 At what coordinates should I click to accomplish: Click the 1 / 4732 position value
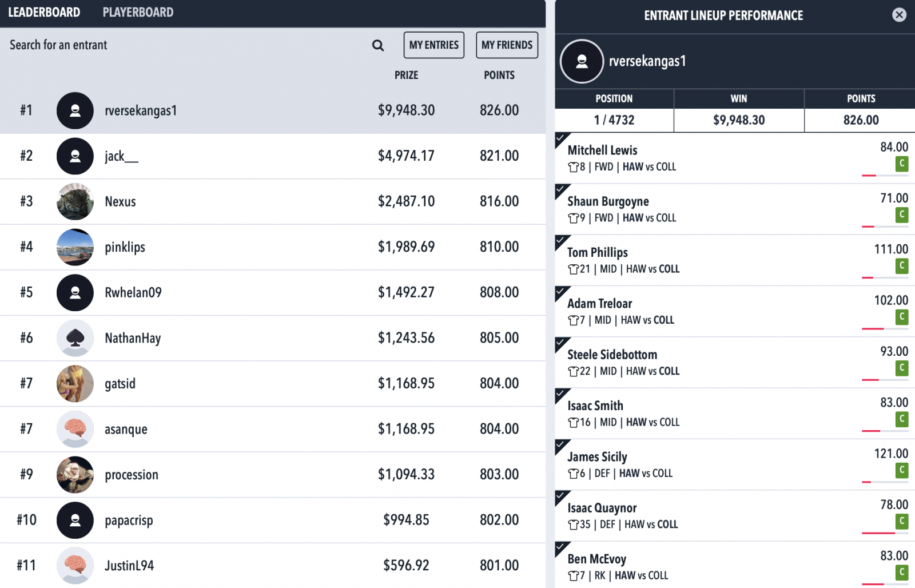[614, 120]
